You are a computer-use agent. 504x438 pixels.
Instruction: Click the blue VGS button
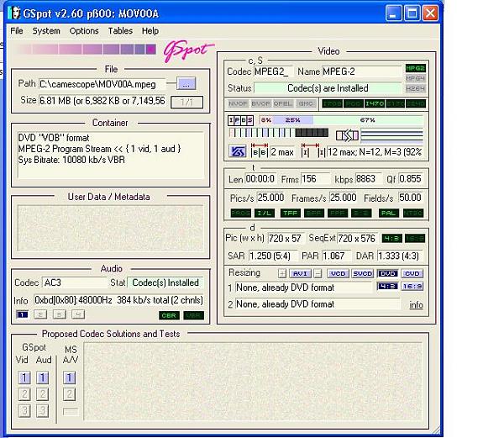238,151
